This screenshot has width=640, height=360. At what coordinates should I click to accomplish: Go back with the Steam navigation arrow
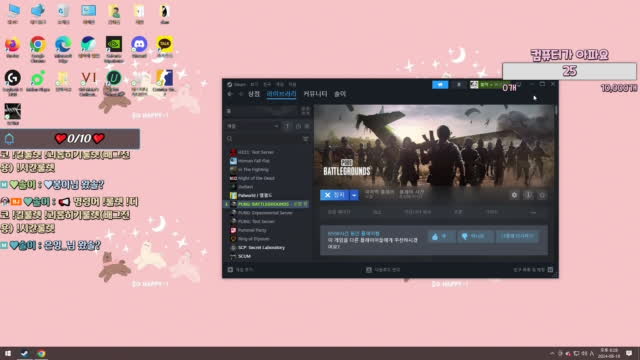[x=230, y=94]
